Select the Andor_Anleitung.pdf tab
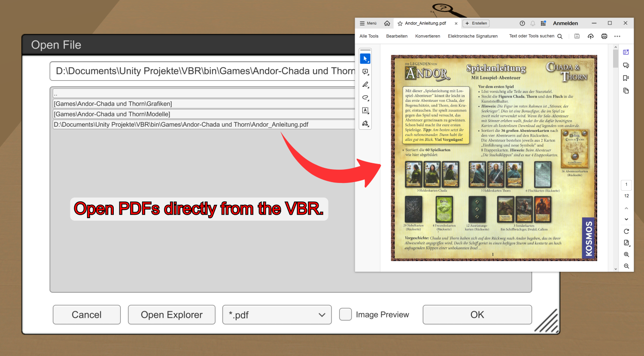Viewport: 644px width, 356px height. tap(425, 23)
